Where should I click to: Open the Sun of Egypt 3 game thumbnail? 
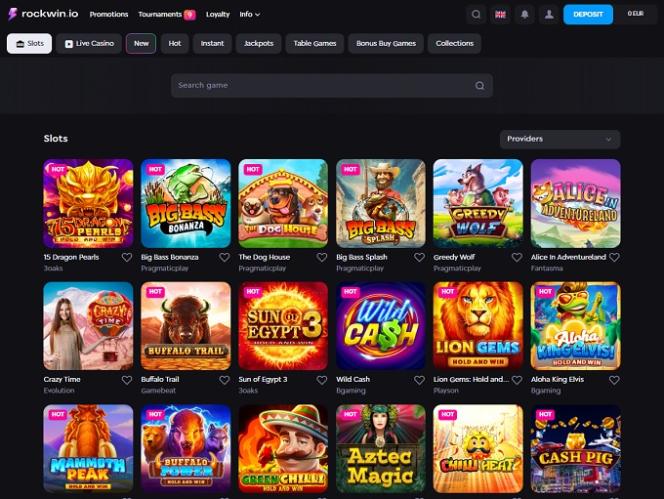[283, 326]
